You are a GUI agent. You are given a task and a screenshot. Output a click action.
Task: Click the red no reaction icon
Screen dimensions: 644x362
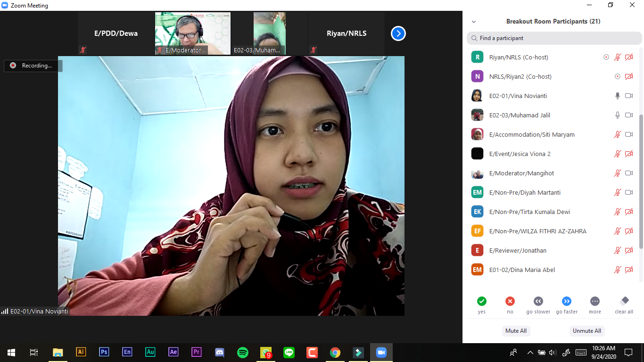510,301
